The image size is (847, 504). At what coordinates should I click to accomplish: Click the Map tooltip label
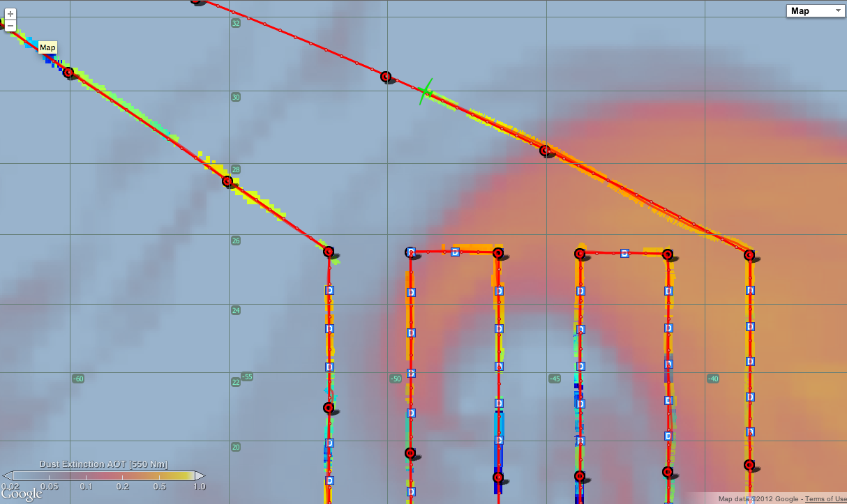[47, 47]
